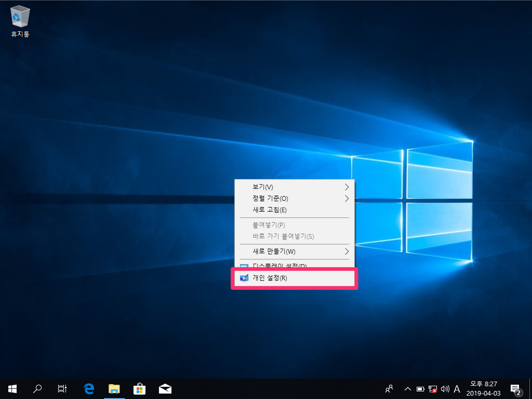Viewport: 532px width, 399px height.
Task: Toggle IME input mode 'A' indicator
Action: [x=457, y=389]
